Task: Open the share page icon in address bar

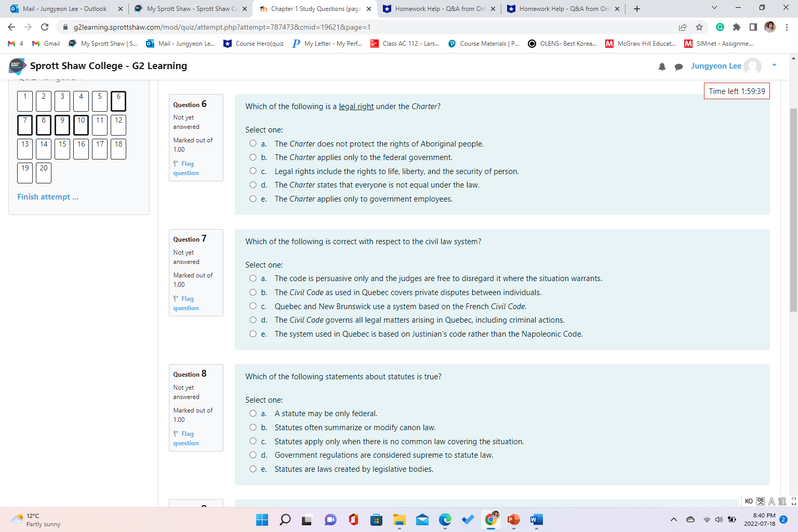Action: pos(683,27)
